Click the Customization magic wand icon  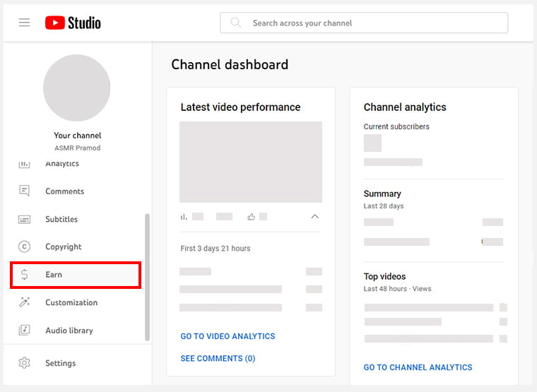click(x=24, y=302)
